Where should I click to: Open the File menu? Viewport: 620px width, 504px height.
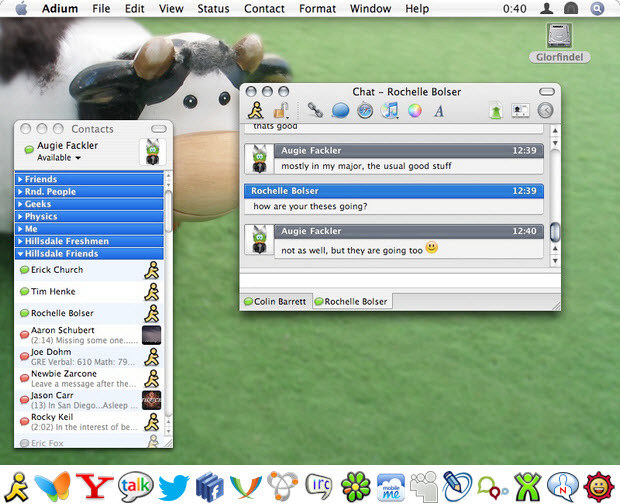click(x=101, y=8)
